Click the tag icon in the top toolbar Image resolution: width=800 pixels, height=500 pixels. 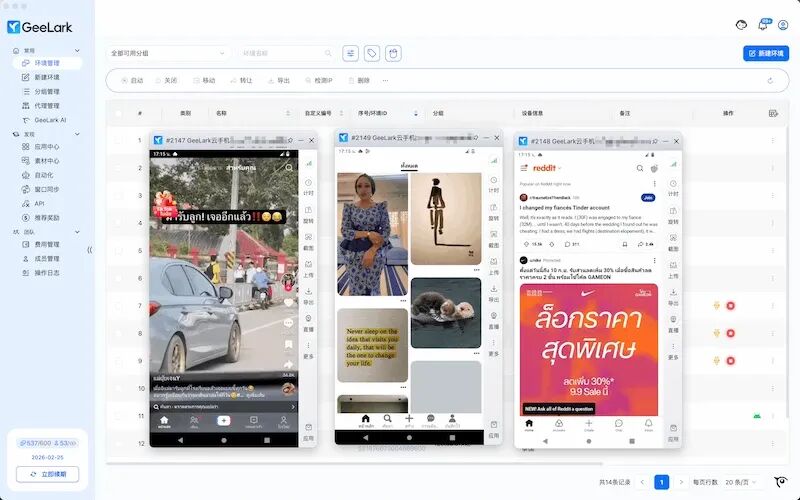(372, 53)
